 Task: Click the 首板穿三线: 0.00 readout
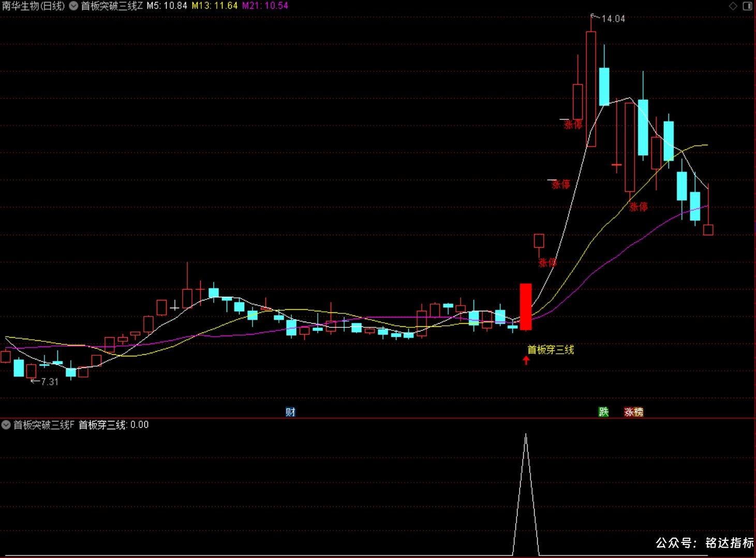tap(113, 425)
